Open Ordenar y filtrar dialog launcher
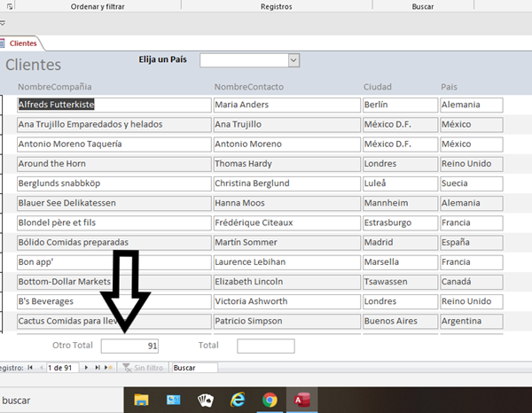 pyautogui.click(x=12, y=5)
